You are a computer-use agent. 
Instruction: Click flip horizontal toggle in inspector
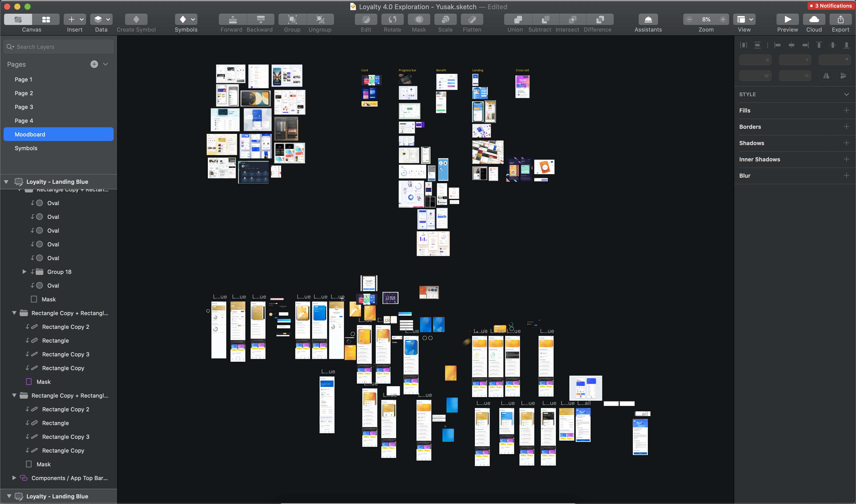point(826,76)
